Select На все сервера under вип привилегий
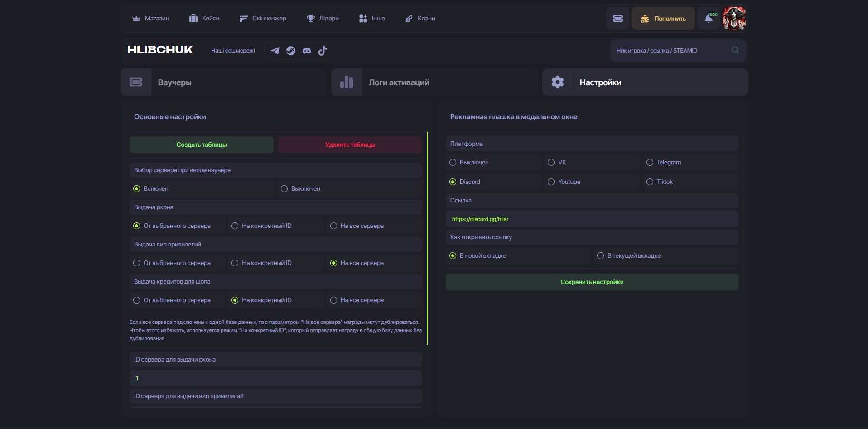 [374, 263]
